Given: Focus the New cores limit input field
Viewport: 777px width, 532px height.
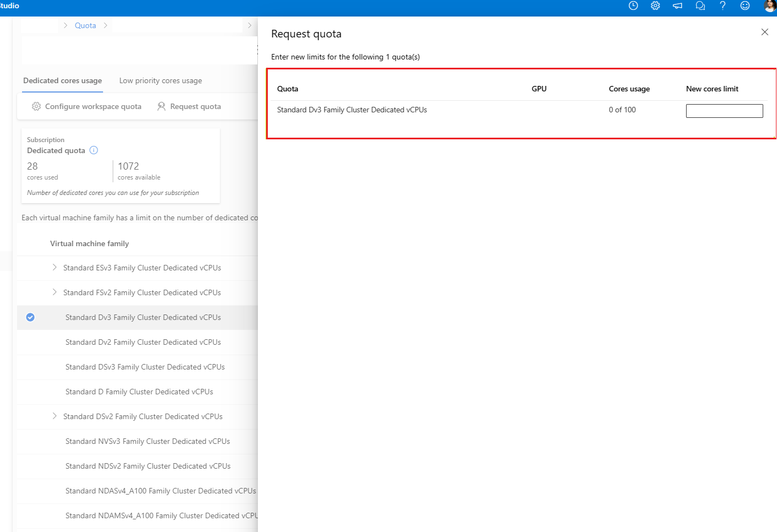Looking at the screenshot, I should (724, 111).
